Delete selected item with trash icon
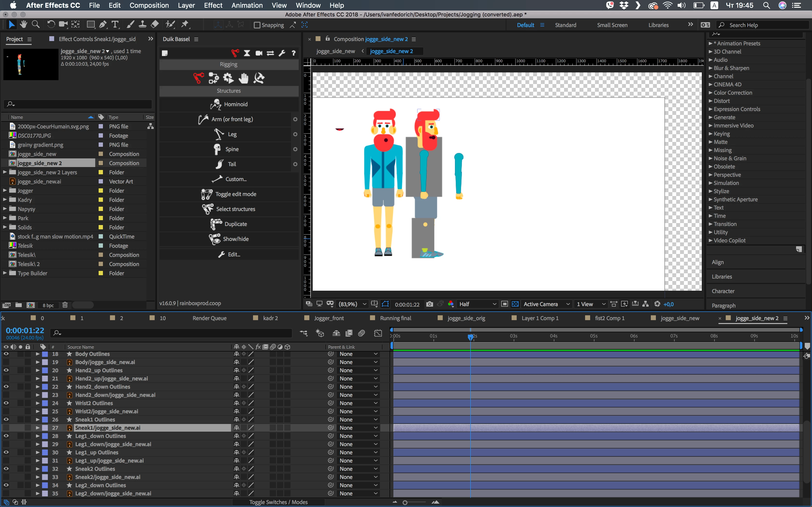The image size is (812, 507). click(65, 305)
